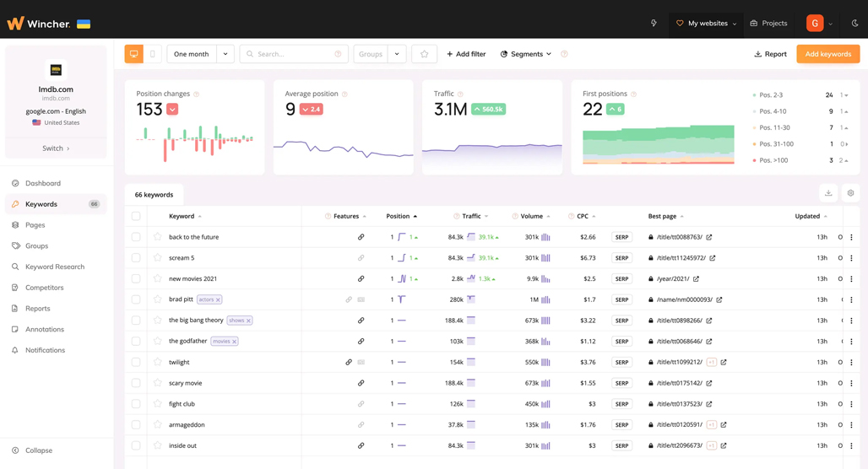This screenshot has height=469, width=868.
Task: Remove shows tag from the big bang theory
Action: (248, 321)
